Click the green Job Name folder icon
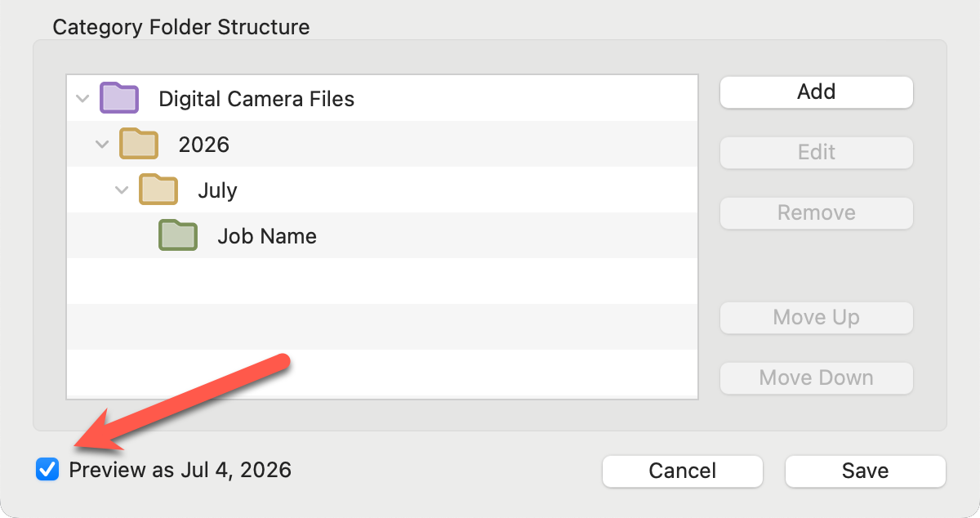This screenshot has height=518, width=980. pyautogui.click(x=178, y=235)
